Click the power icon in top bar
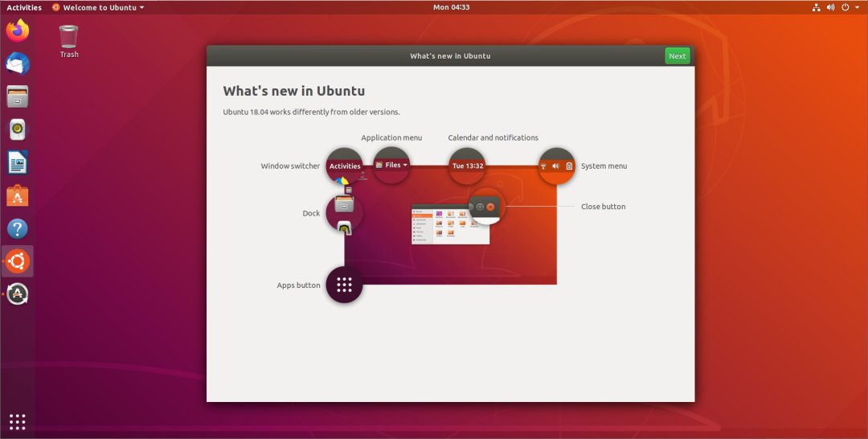This screenshot has width=868, height=439. 845,8
